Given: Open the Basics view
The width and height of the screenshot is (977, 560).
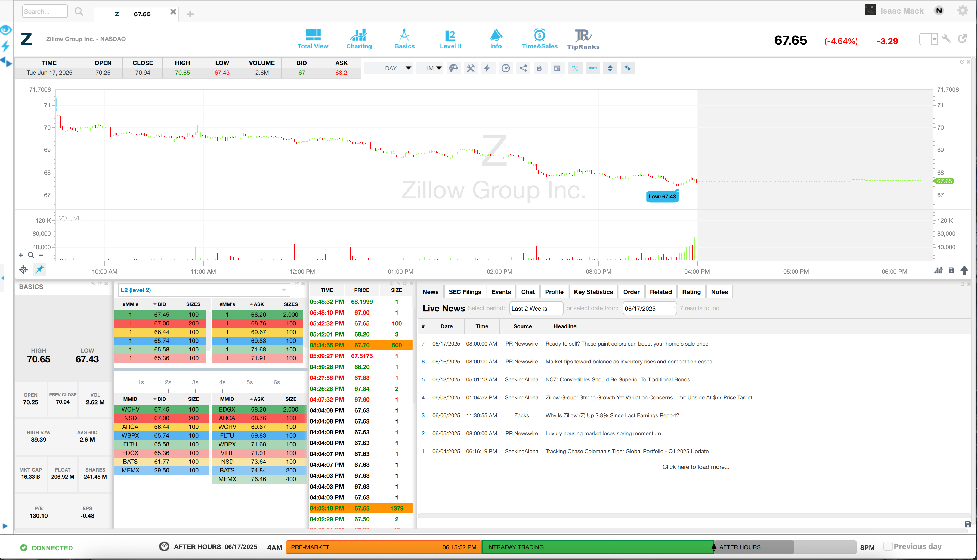Looking at the screenshot, I should pyautogui.click(x=404, y=39).
